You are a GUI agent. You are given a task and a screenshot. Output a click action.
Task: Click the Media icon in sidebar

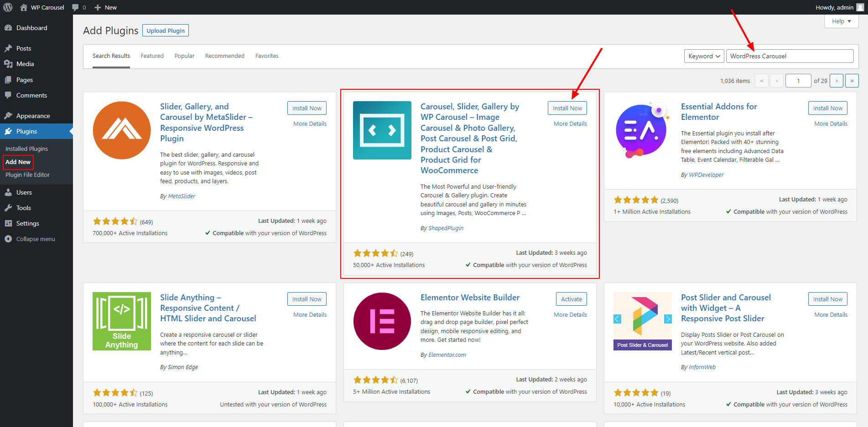tap(8, 64)
